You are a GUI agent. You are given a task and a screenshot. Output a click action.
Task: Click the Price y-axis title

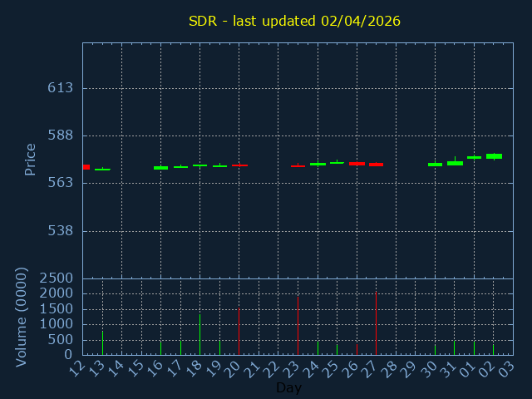pos(31,159)
